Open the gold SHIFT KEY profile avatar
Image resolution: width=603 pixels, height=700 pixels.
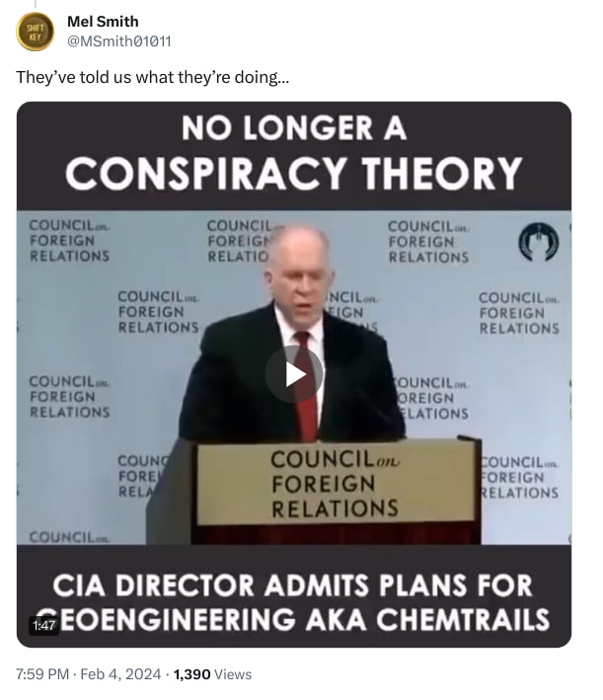click(x=35, y=32)
